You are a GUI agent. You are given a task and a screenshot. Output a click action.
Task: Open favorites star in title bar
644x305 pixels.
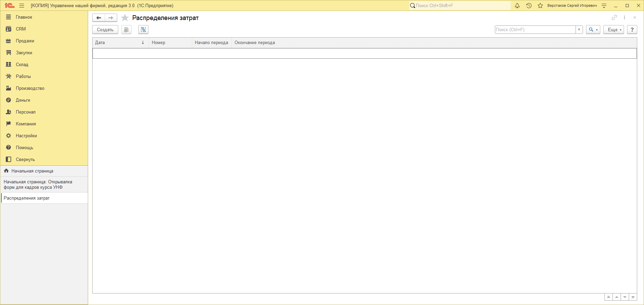540,5
